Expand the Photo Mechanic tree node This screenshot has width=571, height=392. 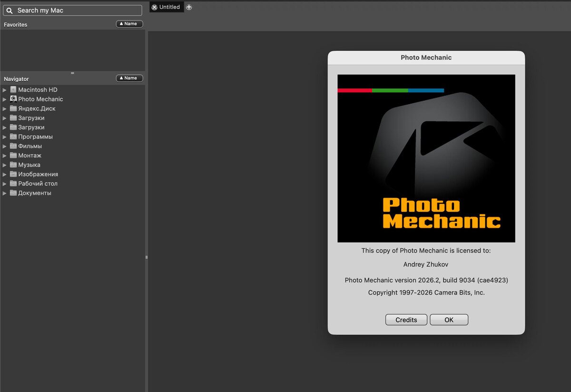(5, 99)
